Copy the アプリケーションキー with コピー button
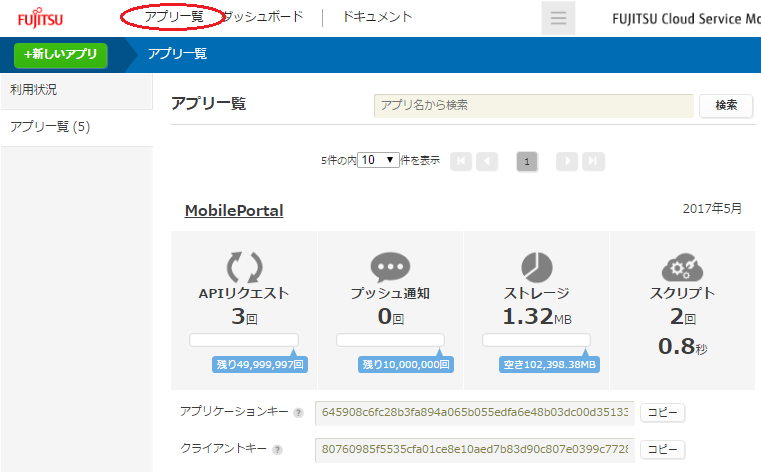 tap(662, 412)
